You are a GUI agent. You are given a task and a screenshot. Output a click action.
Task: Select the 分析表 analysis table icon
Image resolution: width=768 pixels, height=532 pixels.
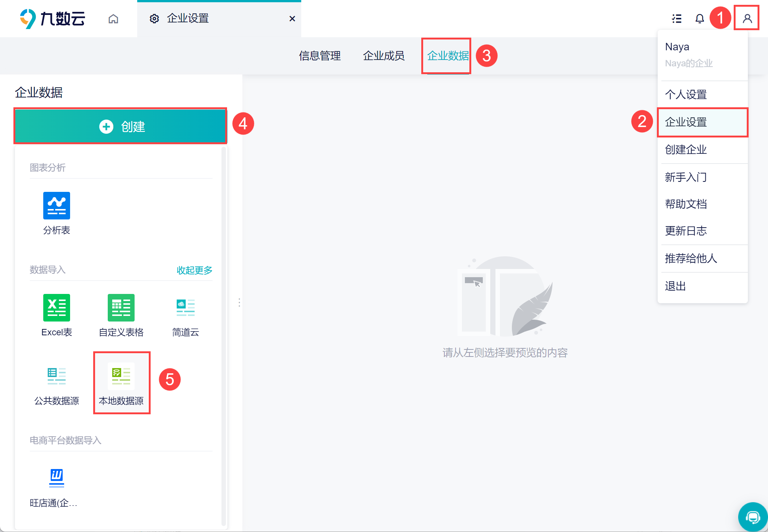point(57,206)
